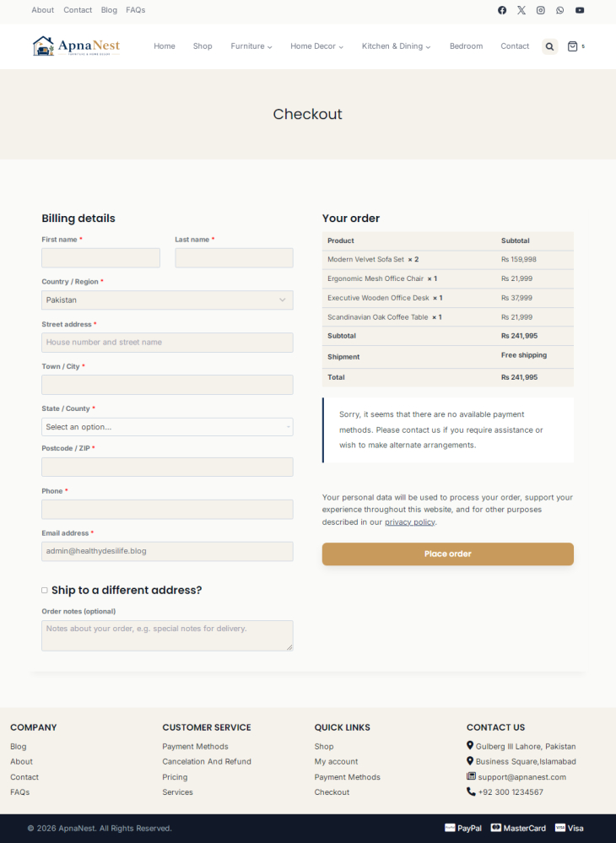Open the YouTube icon in top bar
The height and width of the screenshot is (843, 616).
coord(580,10)
